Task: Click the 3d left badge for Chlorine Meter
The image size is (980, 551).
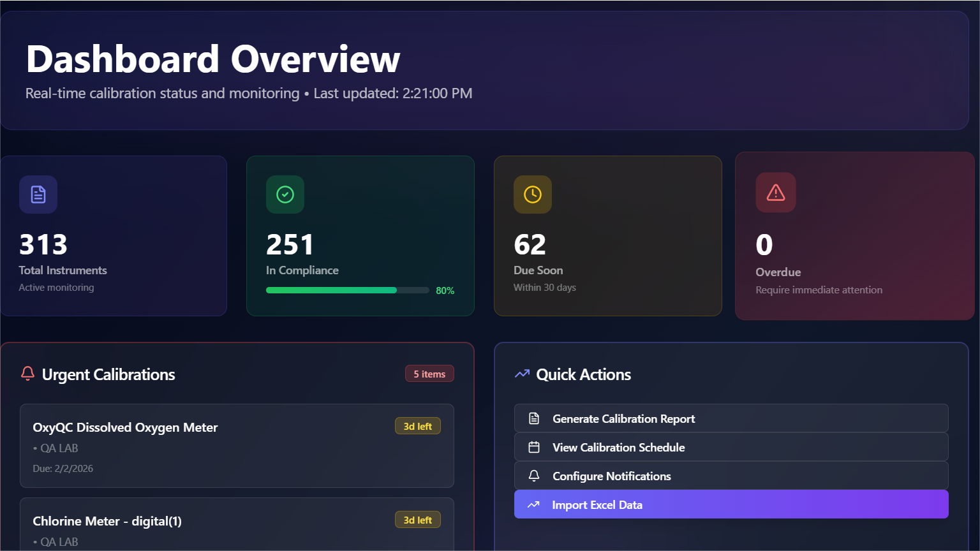Action: [x=418, y=520]
